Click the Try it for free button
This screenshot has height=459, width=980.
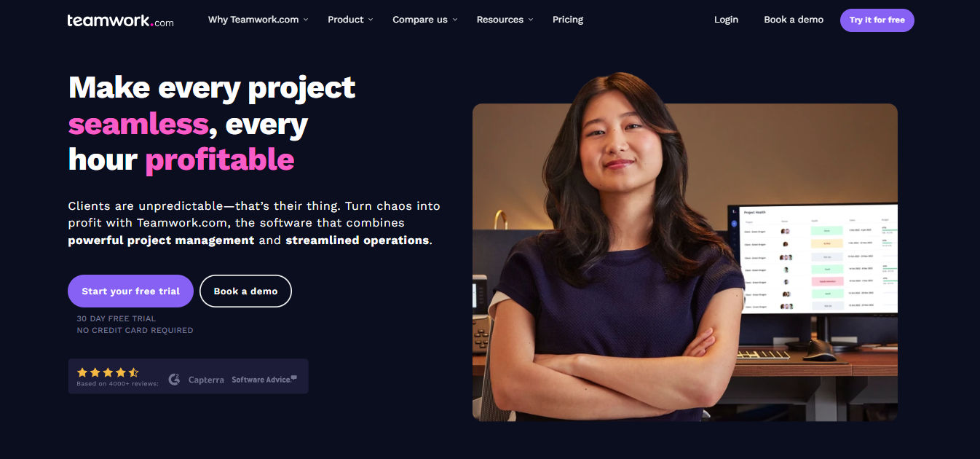[x=877, y=20]
